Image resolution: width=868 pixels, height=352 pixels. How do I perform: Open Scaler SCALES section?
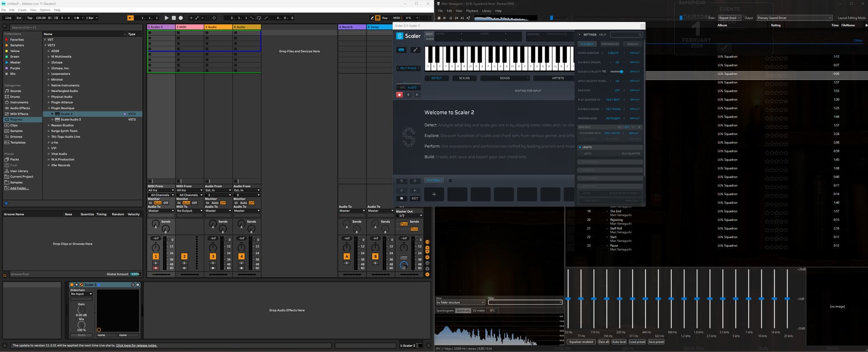464,78
